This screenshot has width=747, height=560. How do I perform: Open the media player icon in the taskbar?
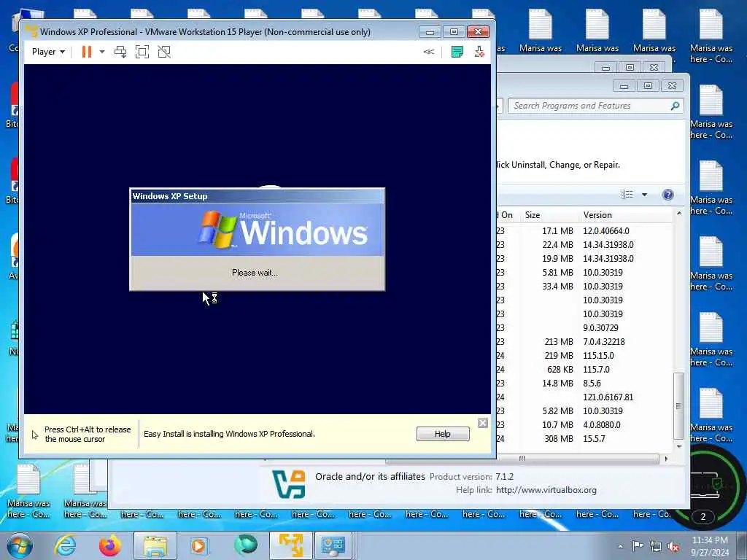pyautogui.click(x=198, y=545)
